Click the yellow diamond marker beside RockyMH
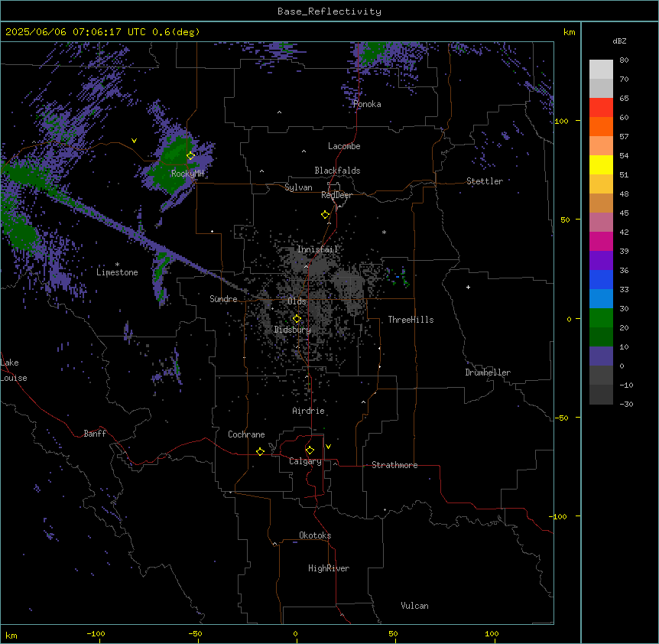 (x=190, y=156)
